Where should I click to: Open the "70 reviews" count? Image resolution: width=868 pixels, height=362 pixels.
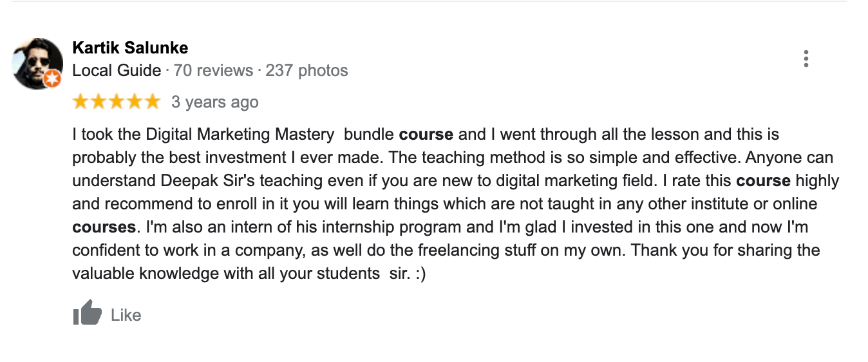(x=213, y=70)
